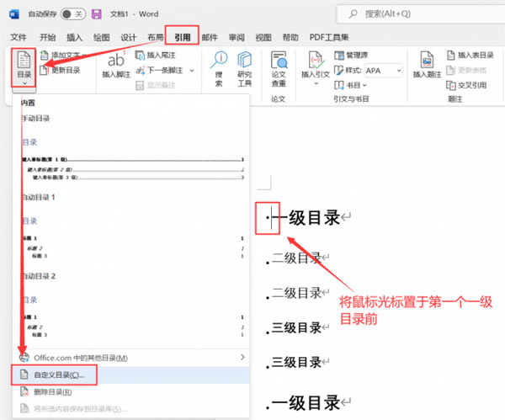This screenshot has height=420, width=505.
Task: Click the 插入表目录 button
Action: [x=470, y=55]
